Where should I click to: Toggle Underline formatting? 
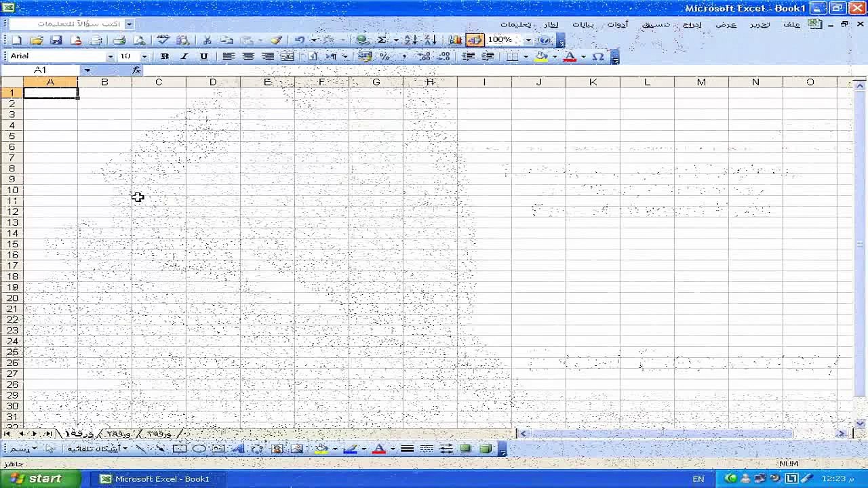(x=203, y=57)
